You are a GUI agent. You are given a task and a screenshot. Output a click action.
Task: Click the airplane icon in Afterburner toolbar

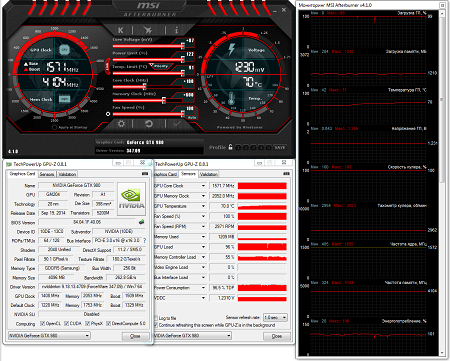pyautogui.click(x=148, y=30)
